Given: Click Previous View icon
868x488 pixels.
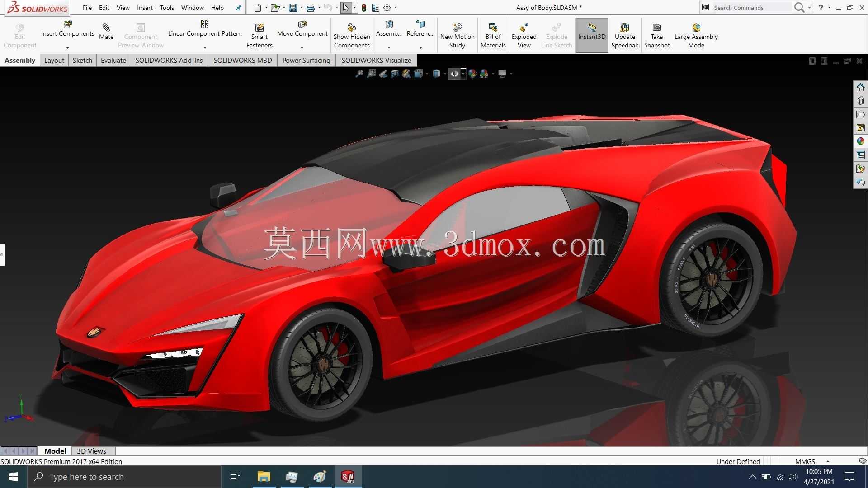Looking at the screenshot, I should click(x=383, y=74).
